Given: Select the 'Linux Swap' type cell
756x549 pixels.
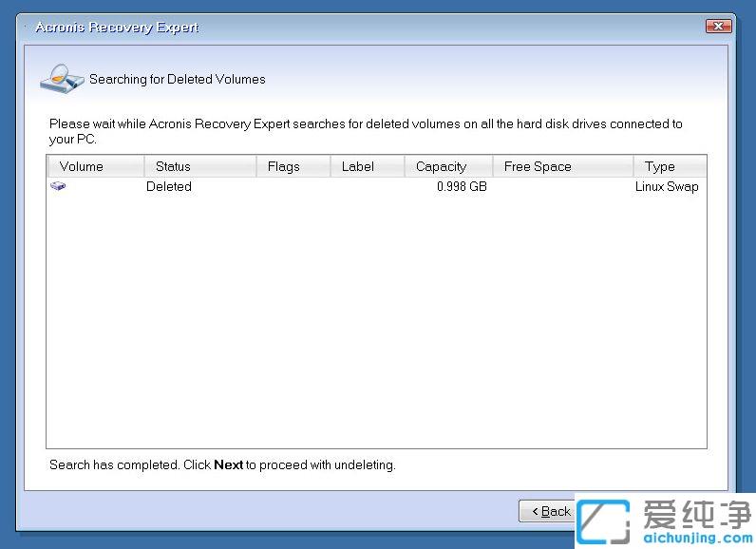Looking at the screenshot, I should pos(667,186).
